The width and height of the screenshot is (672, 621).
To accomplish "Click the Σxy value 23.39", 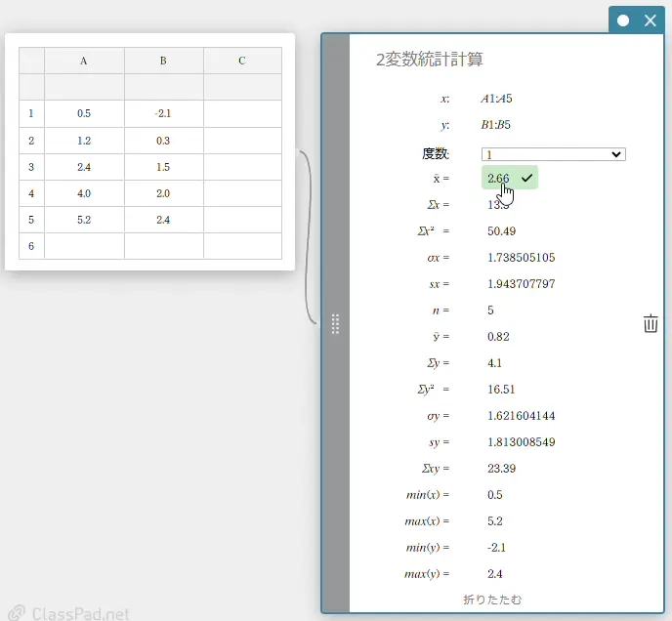I will [501, 469].
